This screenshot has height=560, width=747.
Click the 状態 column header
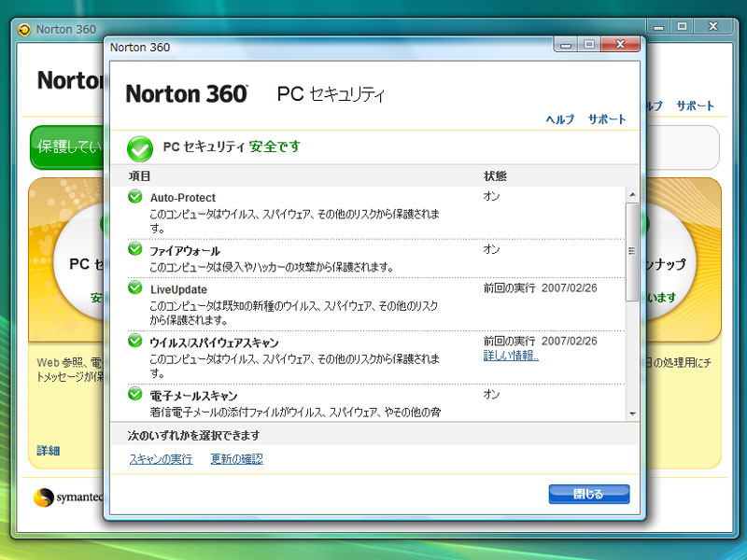tap(495, 176)
